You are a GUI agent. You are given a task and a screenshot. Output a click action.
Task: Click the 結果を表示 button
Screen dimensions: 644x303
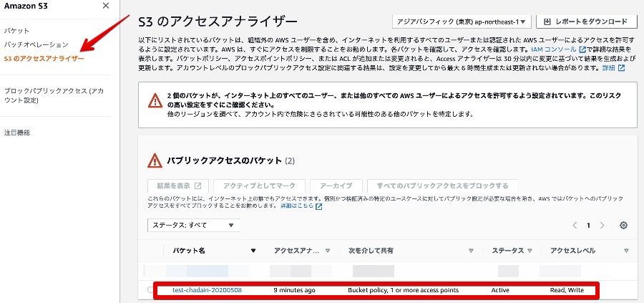(178, 186)
